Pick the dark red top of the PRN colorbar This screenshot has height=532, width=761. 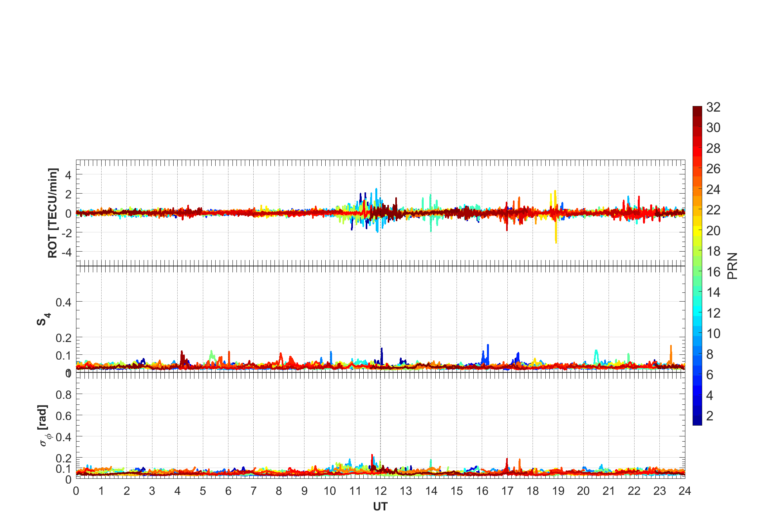pyautogui.click(x=697, y=111)
